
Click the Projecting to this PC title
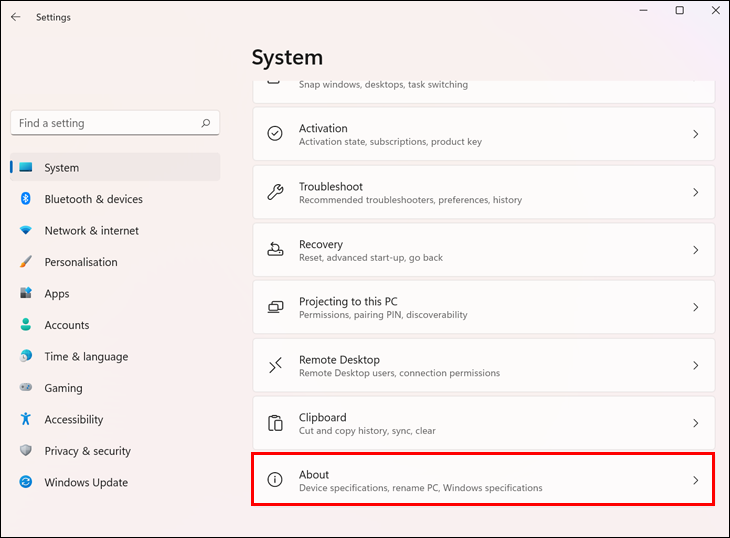[x=348, y=302]
